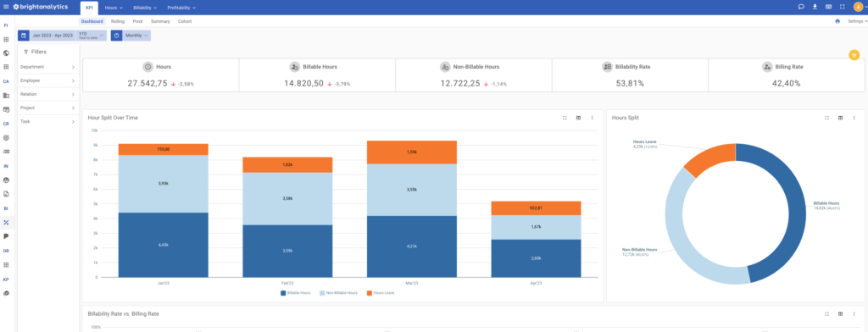Click the Mar'23 Hours Leave 1,55k bar segment
868x332 pixels.
pyautogui.click(x=412, y=152)
